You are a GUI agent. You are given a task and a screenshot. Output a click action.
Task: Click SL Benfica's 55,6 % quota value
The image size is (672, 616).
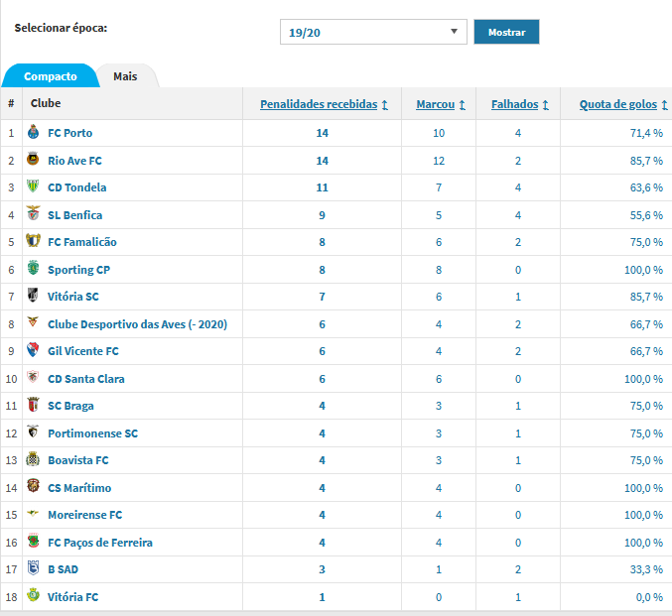[646, 215]
